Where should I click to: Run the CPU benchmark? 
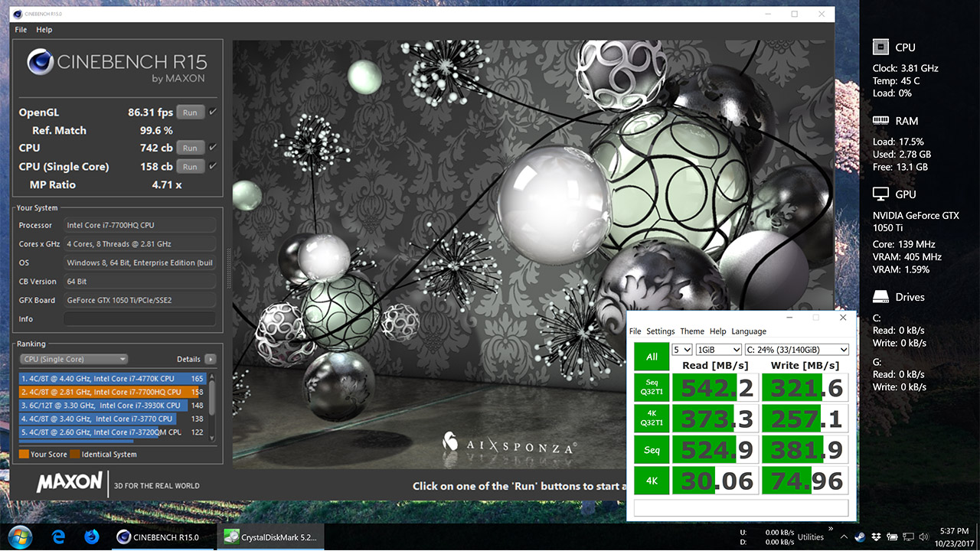190,148
